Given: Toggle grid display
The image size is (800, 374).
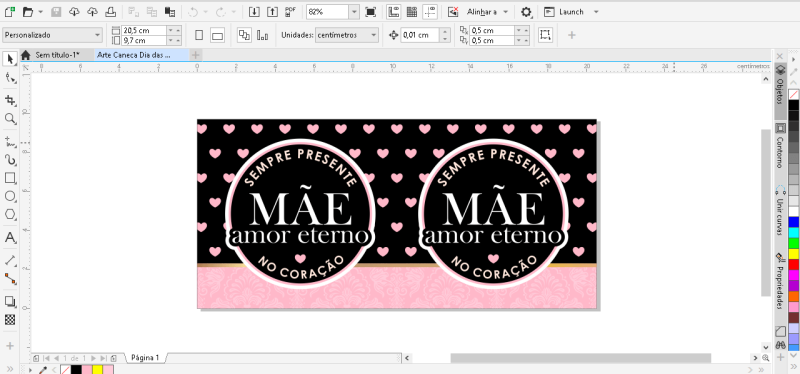Looking at the screenshot, I should (412, 11).
